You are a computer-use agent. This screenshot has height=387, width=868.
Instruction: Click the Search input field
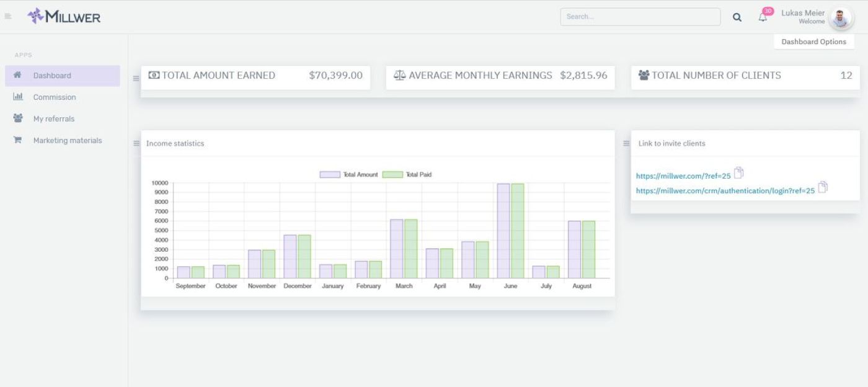tap(640, 17)
